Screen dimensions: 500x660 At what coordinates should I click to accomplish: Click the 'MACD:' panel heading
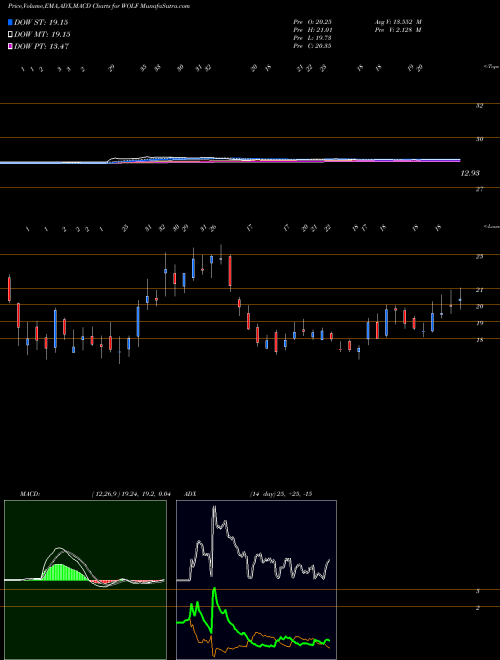pyautogui.click(x=30, y=494)
